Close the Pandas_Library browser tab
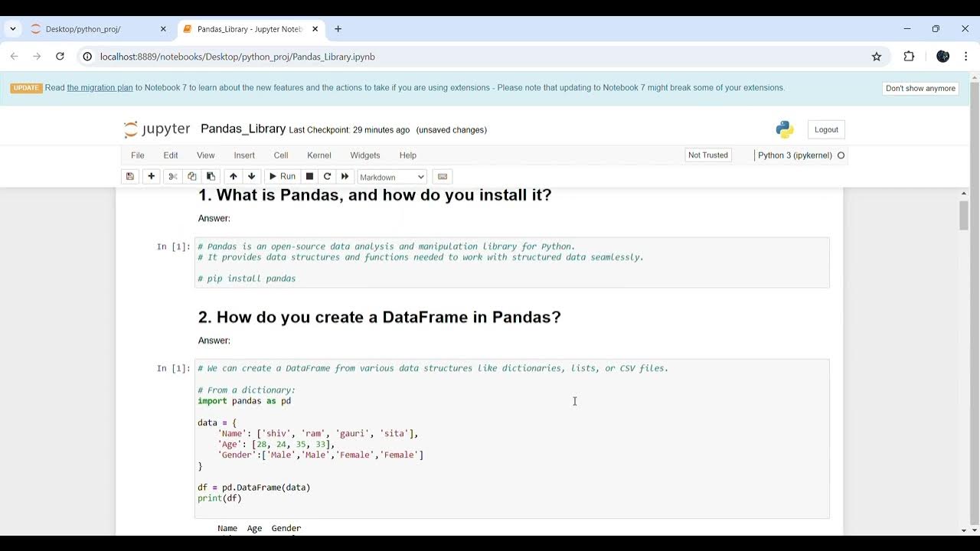Screen dimensions: 980x551 pyautogui.click(x=314, y=29)
